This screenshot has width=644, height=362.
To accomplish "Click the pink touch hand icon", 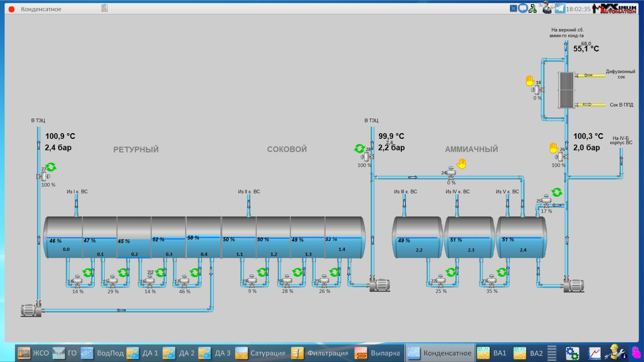I will (x=636, y=352).
